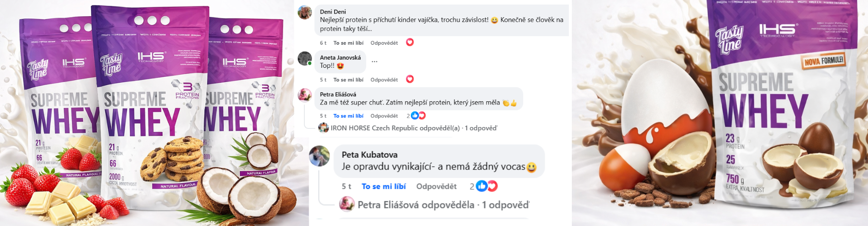Open Aneta Janovská's avatar
Image resolution: width=868 pixels, height=226 pixels.
pyautogui.click(x=305, y=58)
